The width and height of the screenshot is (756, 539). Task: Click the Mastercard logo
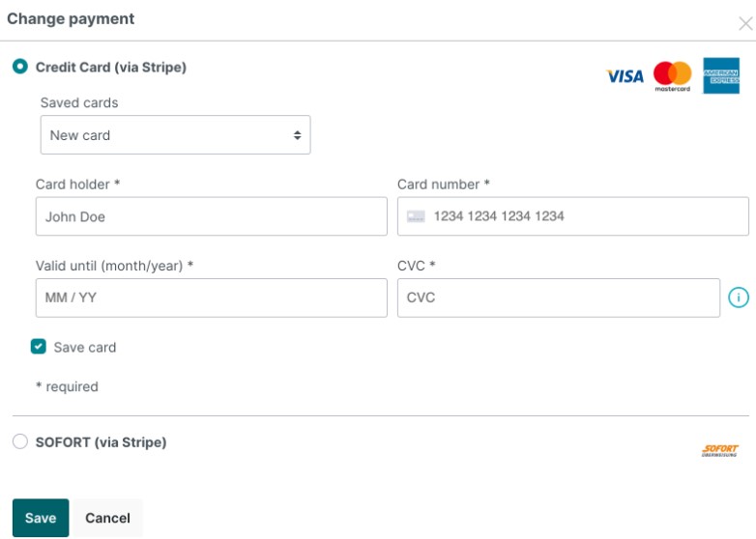click(673, 76)
